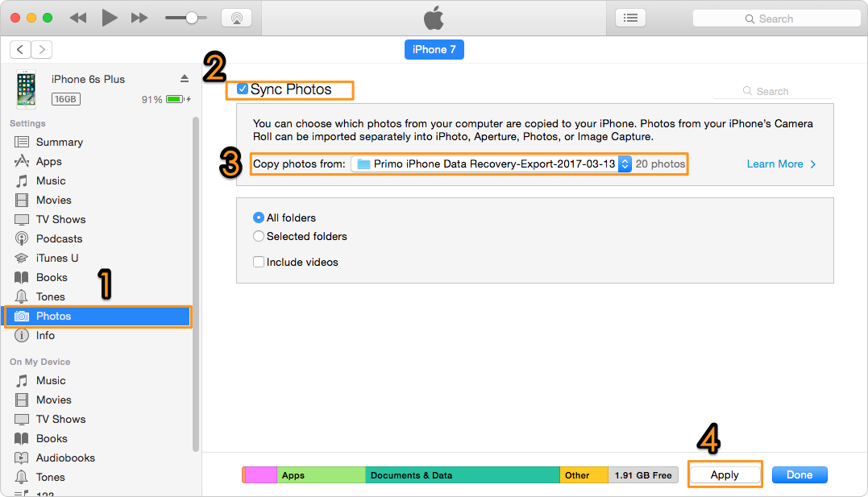Open Podcasts in Settings sidebar

pyautogui.click(x=59, y=239)
